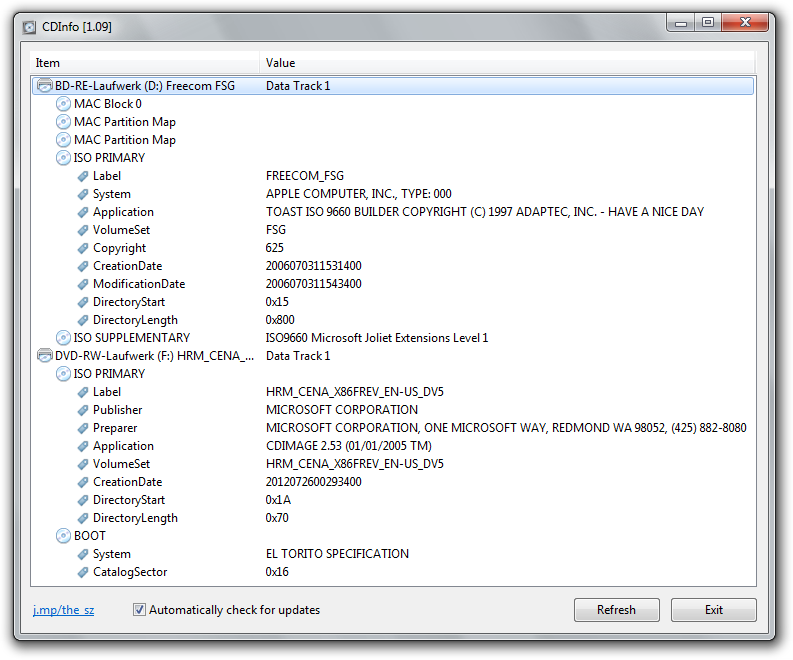Click the drive icon for DVD-RW-Laufwerk (F:)
The image size is (793, 660).
(45, 356)
